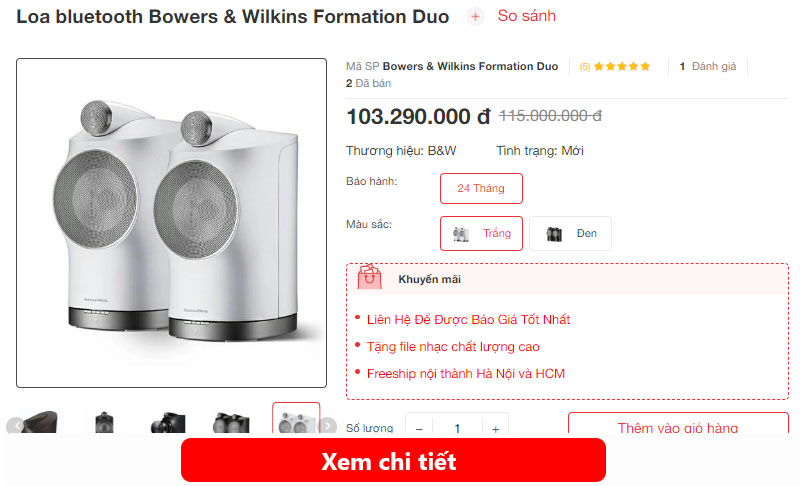Increase quantity with the plus button
This screenshot has height=486, width=800.
click(x=495, y=428)
